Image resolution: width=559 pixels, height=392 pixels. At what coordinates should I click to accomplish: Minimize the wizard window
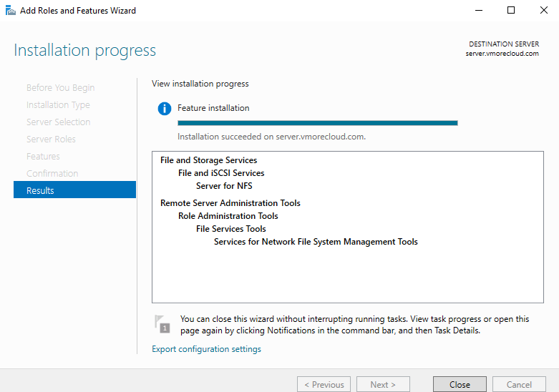point(479,10)
